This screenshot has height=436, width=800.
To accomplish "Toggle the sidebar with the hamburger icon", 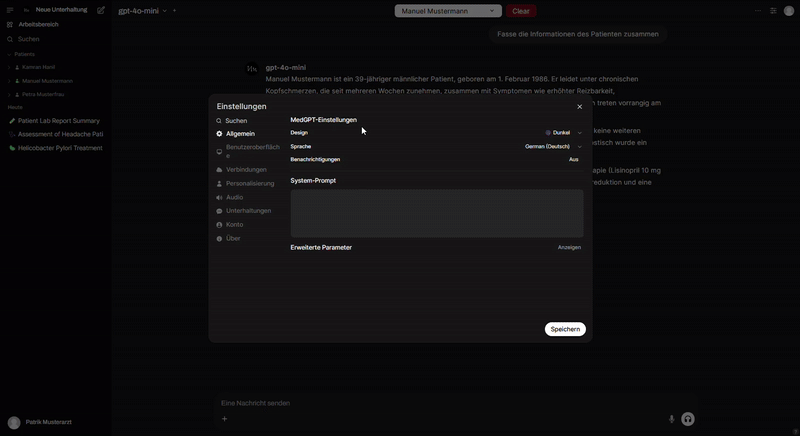I will [x=10, y=10].
